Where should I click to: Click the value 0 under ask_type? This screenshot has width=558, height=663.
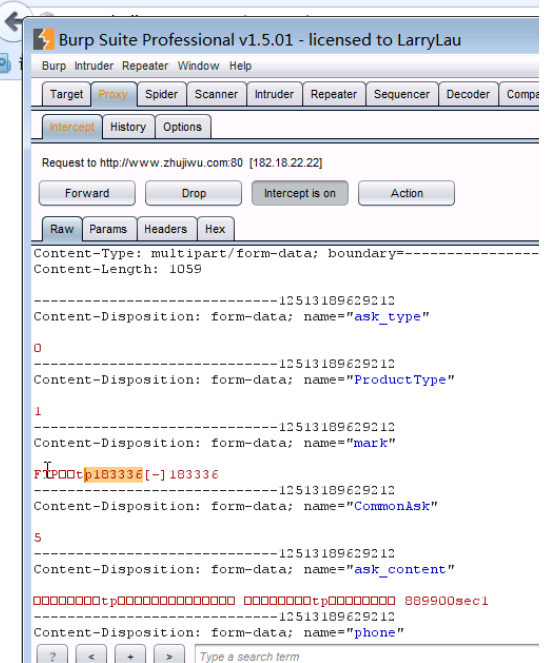[38, 348]
